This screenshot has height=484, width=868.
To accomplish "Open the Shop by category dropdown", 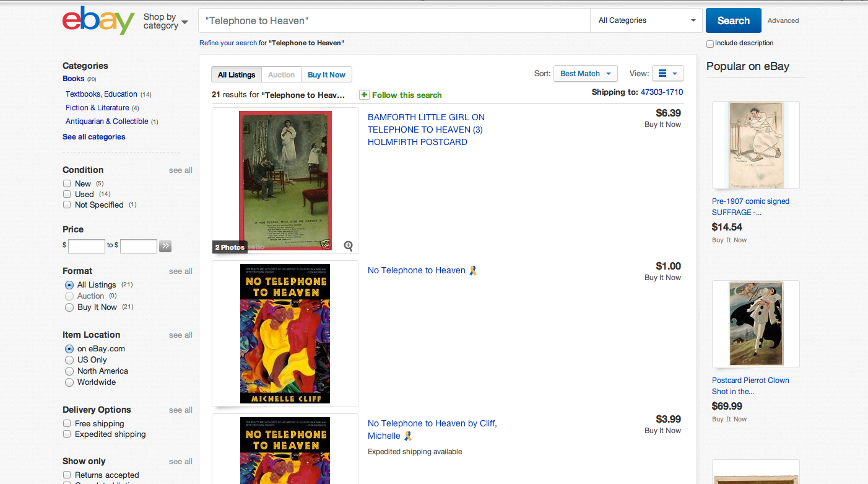I will point(165,21).
